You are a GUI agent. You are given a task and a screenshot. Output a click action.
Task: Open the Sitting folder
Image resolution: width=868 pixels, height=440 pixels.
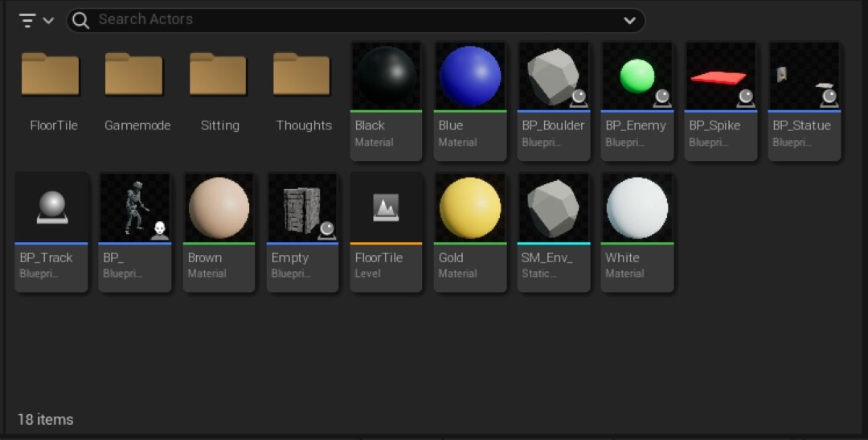(218, 74)
